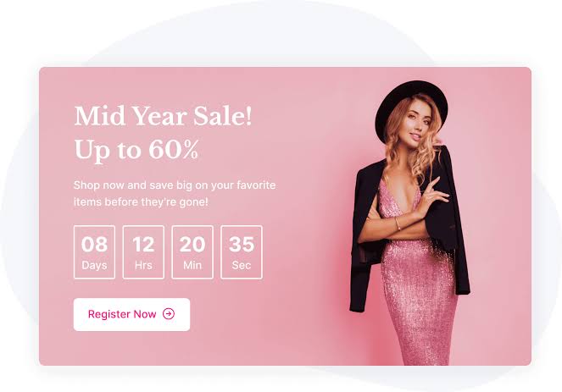Click the Register Now label text
Viewport: 562px width, 392px height.
click(x=122, y=314)
